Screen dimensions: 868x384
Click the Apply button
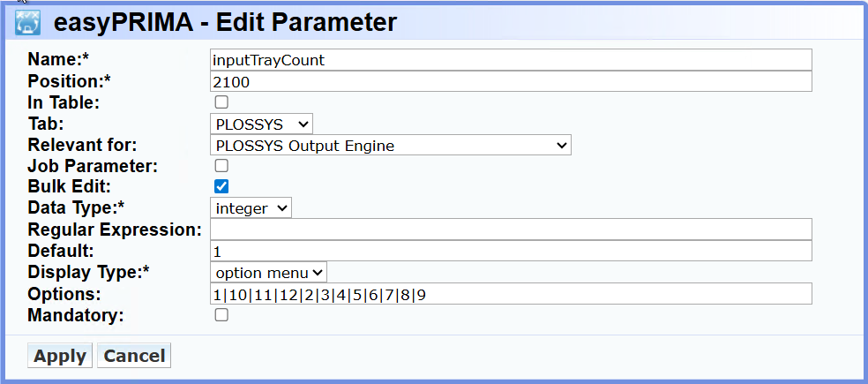(60, 355)
